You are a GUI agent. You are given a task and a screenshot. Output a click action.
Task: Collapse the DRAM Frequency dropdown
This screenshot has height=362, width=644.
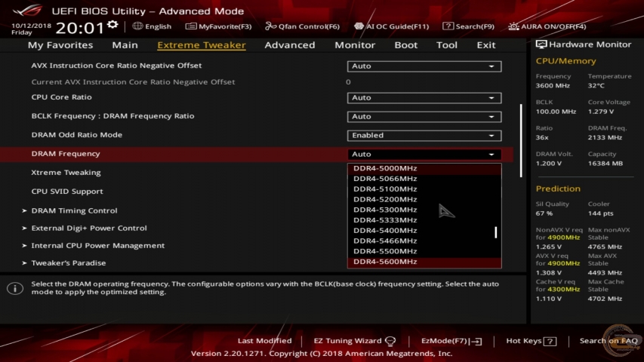424,155
